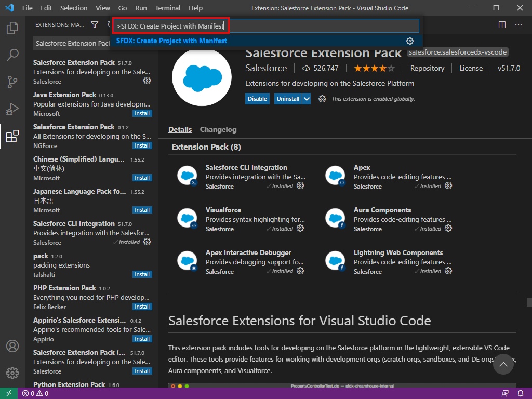Switch to the Details tab
The width and height of the screenshot is (532, 399).
point(180,129)
